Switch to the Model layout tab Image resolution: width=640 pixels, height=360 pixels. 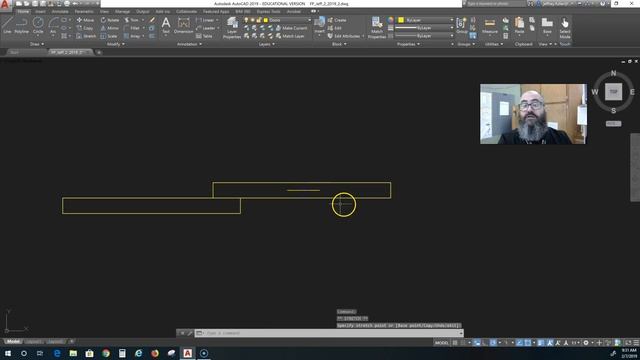[x=13, y=342]
